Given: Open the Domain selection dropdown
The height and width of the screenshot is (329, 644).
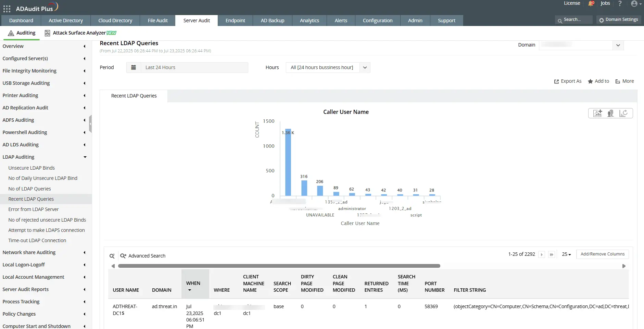Looking at the screenshot, I should [618, 45].
